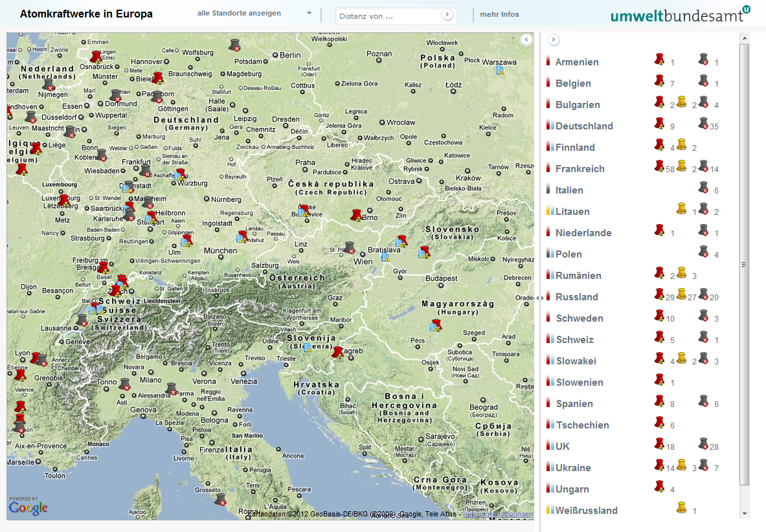Select Rumänien in the country list
The image size is (766, 532).
tap(578, 276)
